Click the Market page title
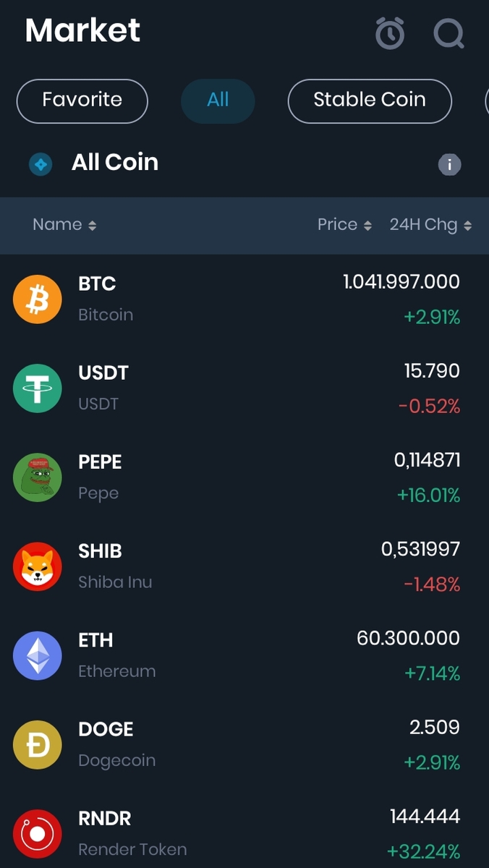 [82, 30]
